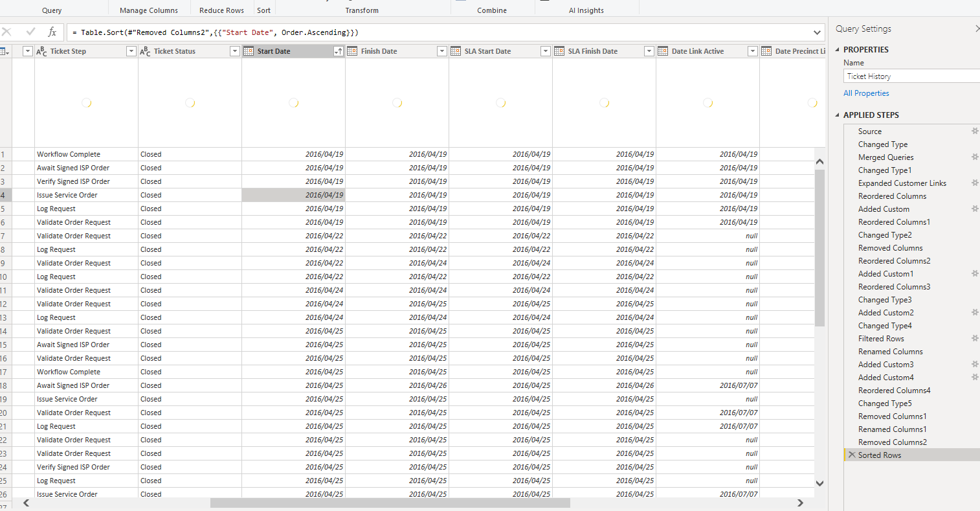Change data type icon of Ticket Status column

(145, 51)
